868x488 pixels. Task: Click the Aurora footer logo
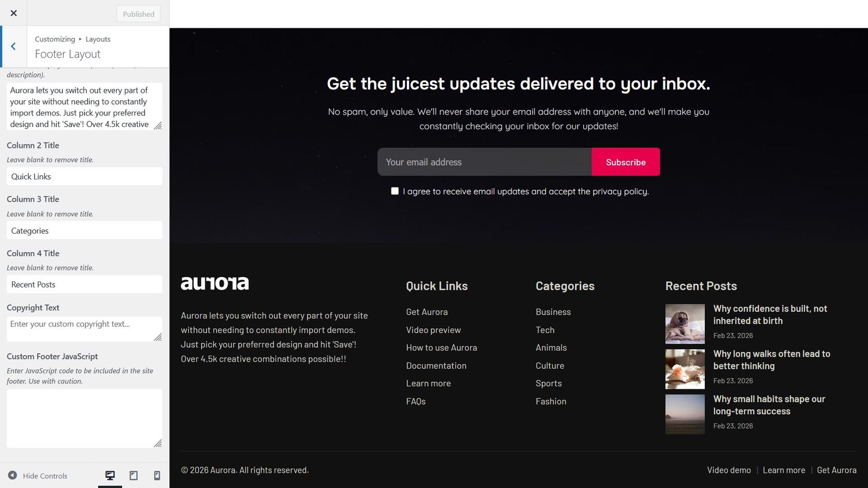215,283
